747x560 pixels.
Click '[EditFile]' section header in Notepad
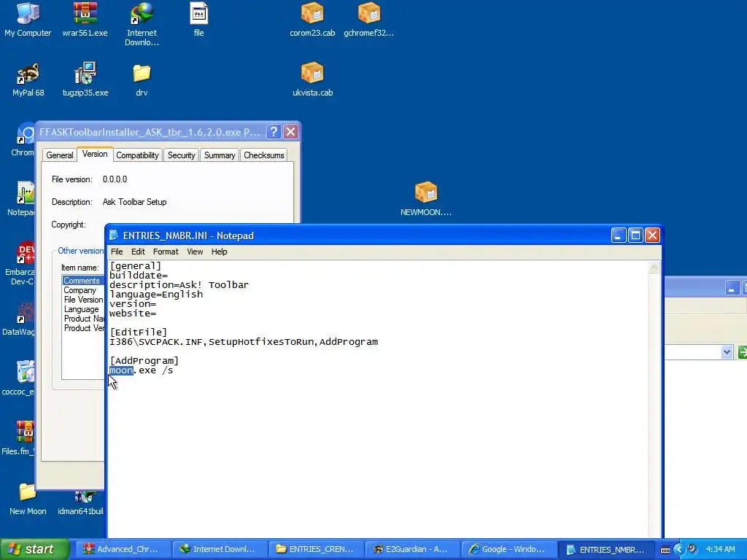pyautogui.click(x=138, y=332)
